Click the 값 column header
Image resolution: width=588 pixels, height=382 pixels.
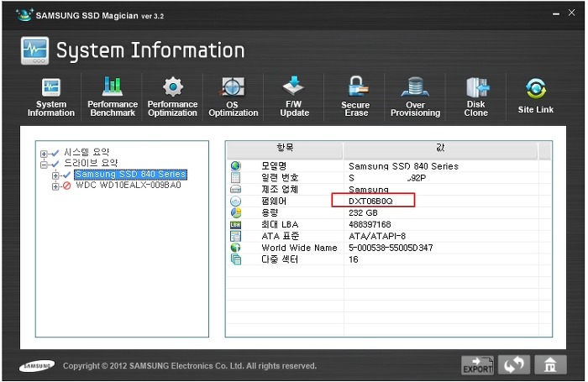coord(441,150)
